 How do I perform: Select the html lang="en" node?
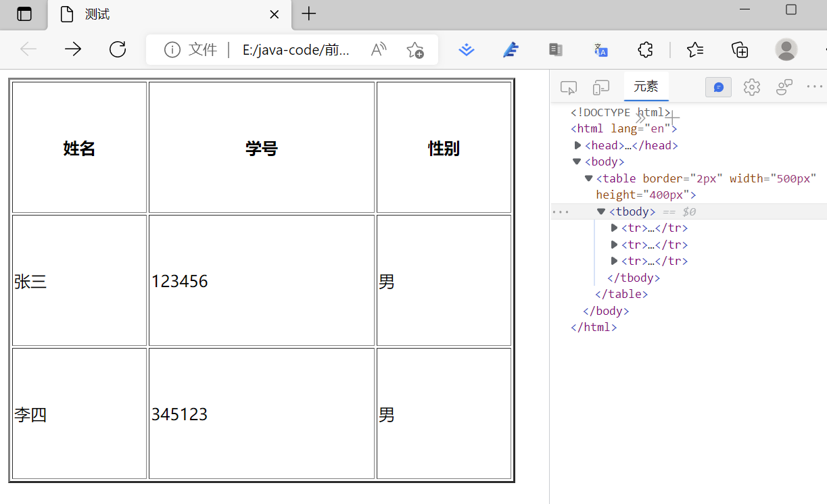point(623,128)
